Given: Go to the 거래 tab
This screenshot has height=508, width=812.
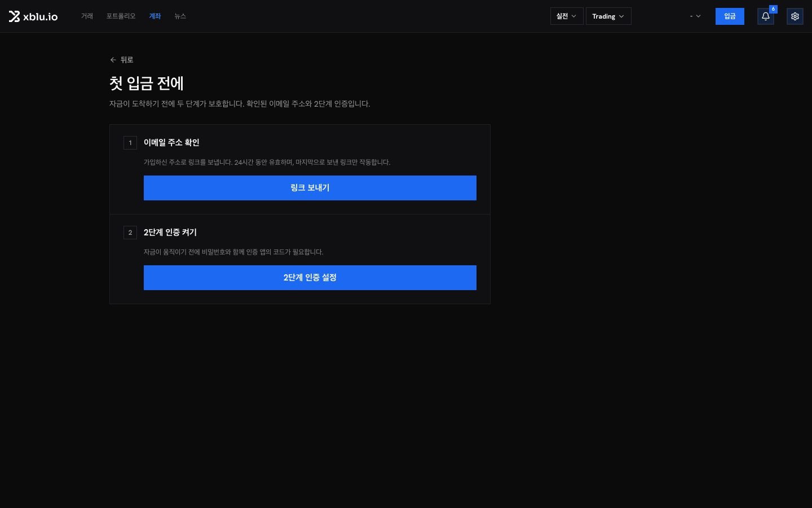Looking at the screenshot, I should [x=87, y=16].
